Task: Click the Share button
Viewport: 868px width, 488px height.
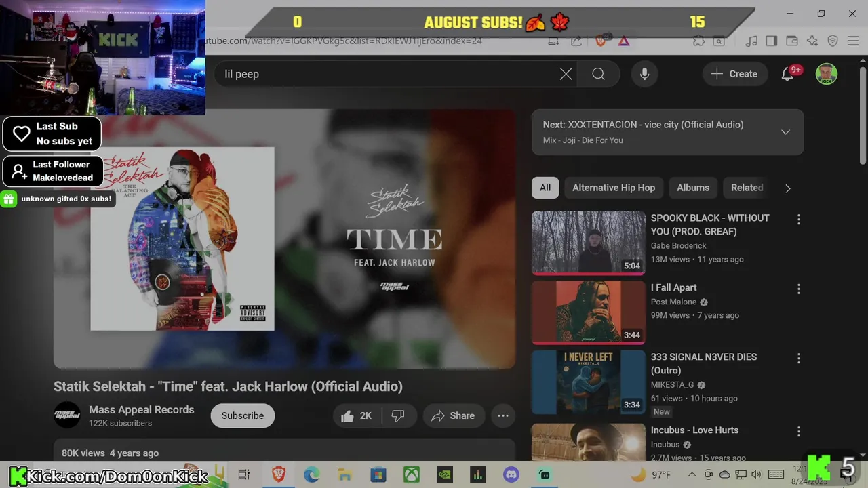Action: (x=453, y=415)
